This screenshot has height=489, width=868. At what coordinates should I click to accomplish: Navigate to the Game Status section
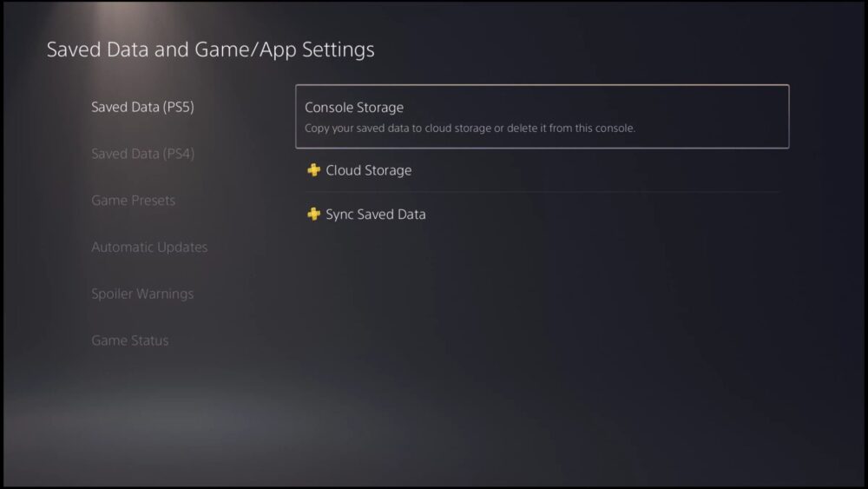(129, 340)
